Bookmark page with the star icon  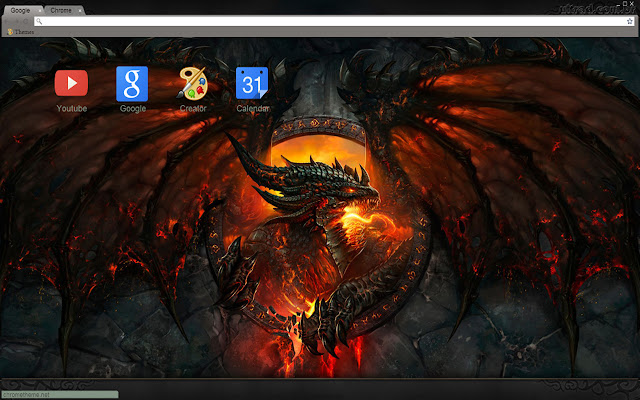629,21
